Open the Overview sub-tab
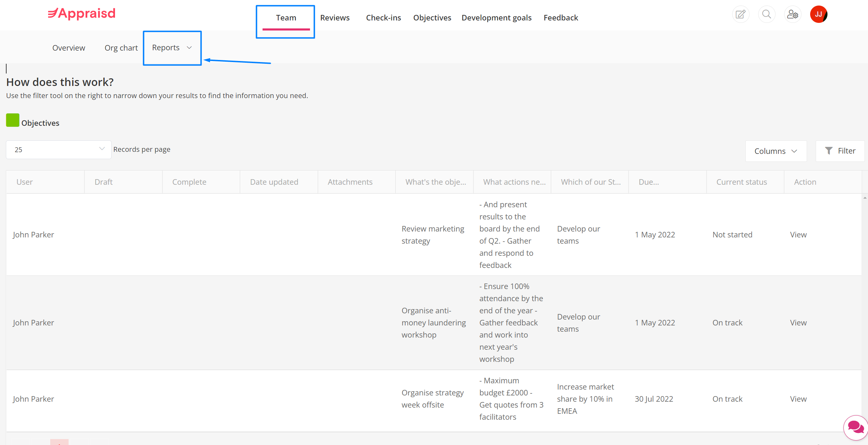868x445 pixels. pos(69,48)
